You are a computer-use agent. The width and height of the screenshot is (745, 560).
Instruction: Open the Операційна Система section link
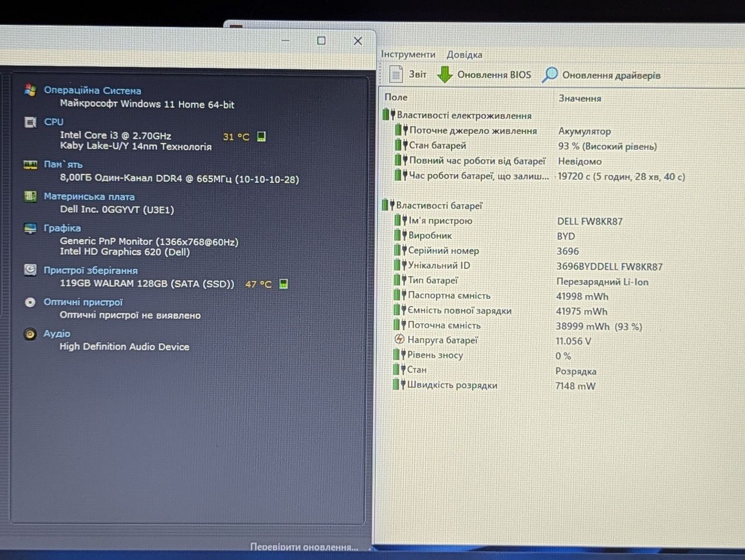pyautogui.click(x=93, y=90)
